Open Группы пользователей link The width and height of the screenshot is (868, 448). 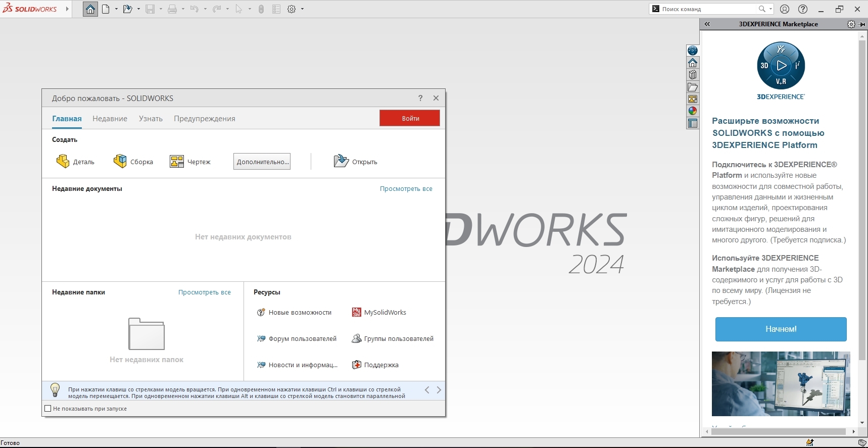point(393,339)
